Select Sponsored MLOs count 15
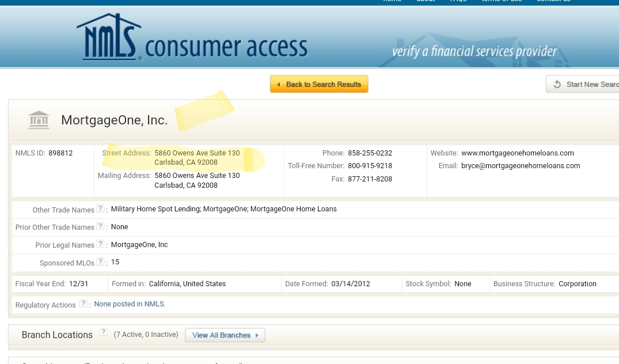This screenshot has height=364, width=619. click(x=115, y=262)
